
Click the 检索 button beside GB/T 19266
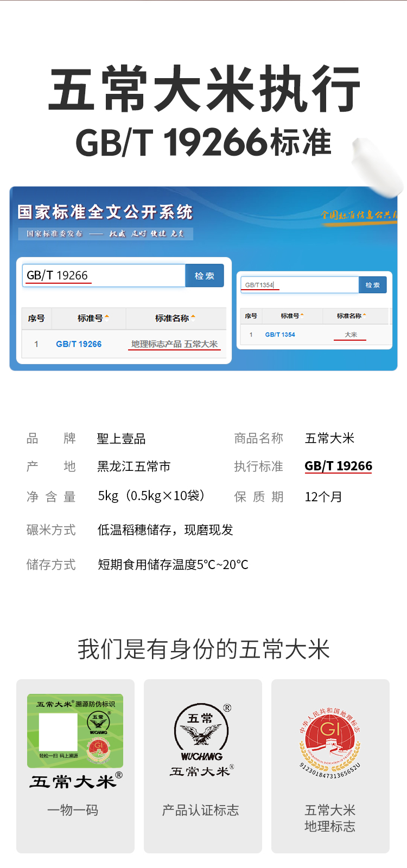pyautogui.click(x=205, y=276)
